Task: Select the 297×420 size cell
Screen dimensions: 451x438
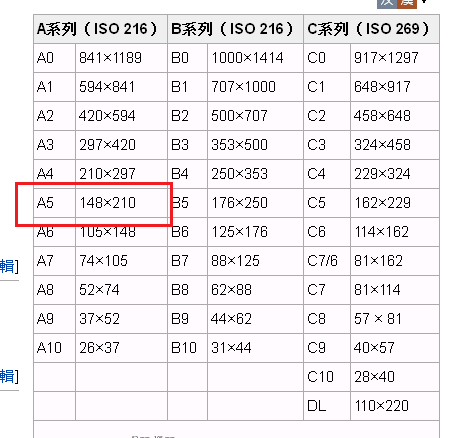Action: (121, 145)
